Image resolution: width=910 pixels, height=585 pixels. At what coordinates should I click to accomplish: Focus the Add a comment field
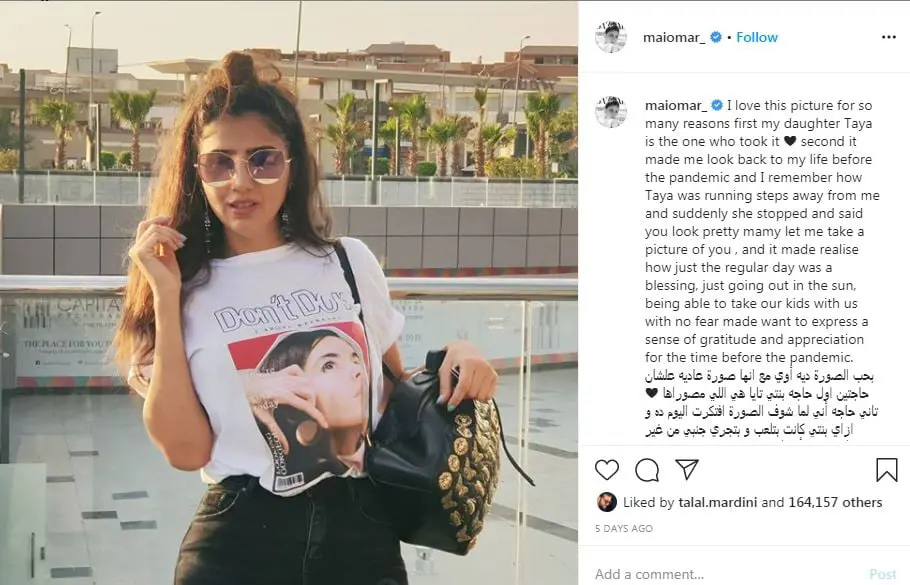pyautogui.click(x=725, y=574)
